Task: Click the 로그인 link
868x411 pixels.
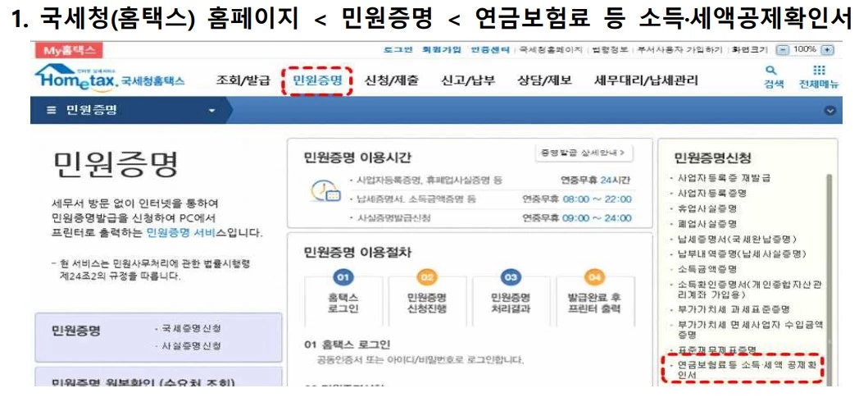Action: (x=398, y=50)
